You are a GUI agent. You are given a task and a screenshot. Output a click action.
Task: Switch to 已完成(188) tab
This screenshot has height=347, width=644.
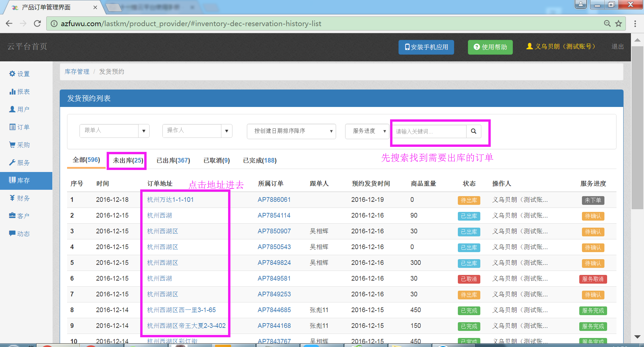pos(260,161)
